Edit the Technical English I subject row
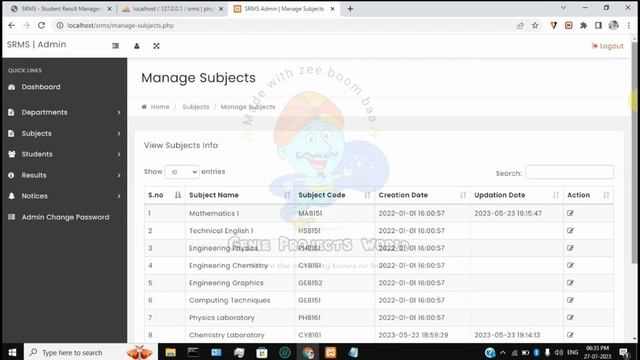 [x=570, y=231]
